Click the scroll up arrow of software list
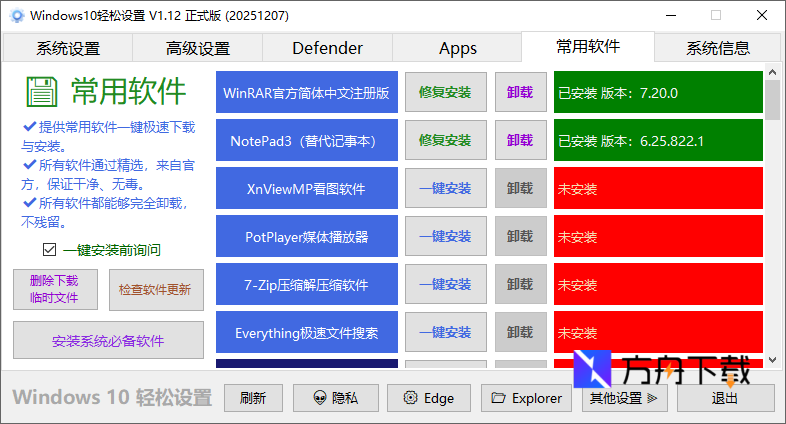This screenshot has width=786, height=424. 772,72
